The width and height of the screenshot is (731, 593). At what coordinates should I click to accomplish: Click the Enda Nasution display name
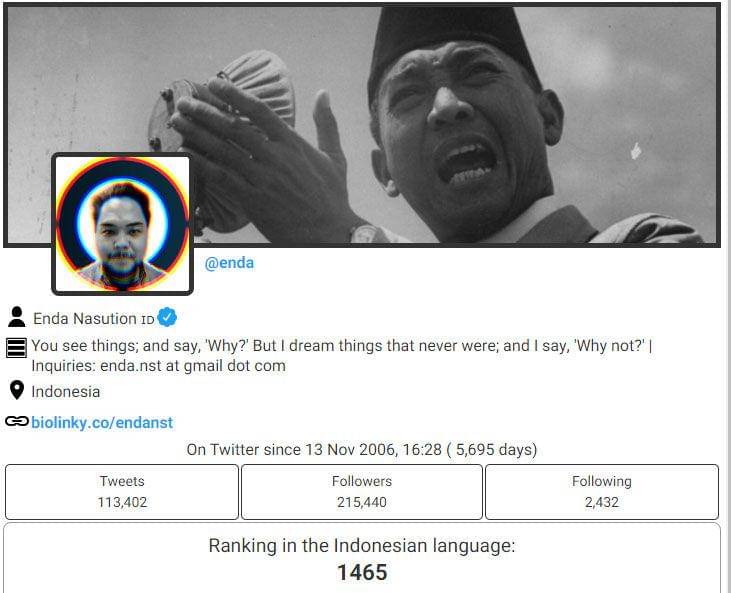pyautogui.click(x=85, y=318)
